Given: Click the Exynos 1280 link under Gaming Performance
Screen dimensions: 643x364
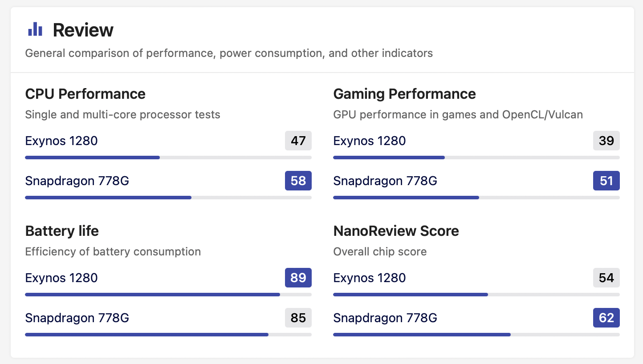Looking at the screenshot, I should click(x=370, y=141).
